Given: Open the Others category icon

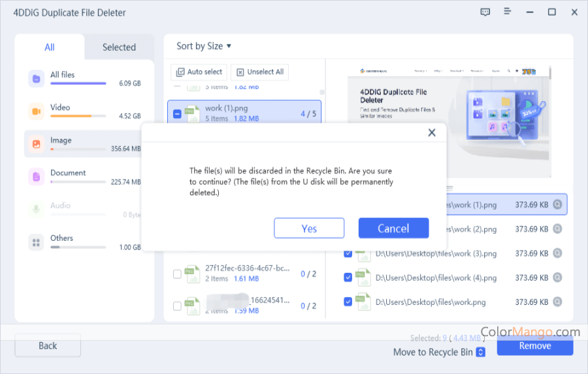Looking at the screenshot, I should [x=36, y=242].
